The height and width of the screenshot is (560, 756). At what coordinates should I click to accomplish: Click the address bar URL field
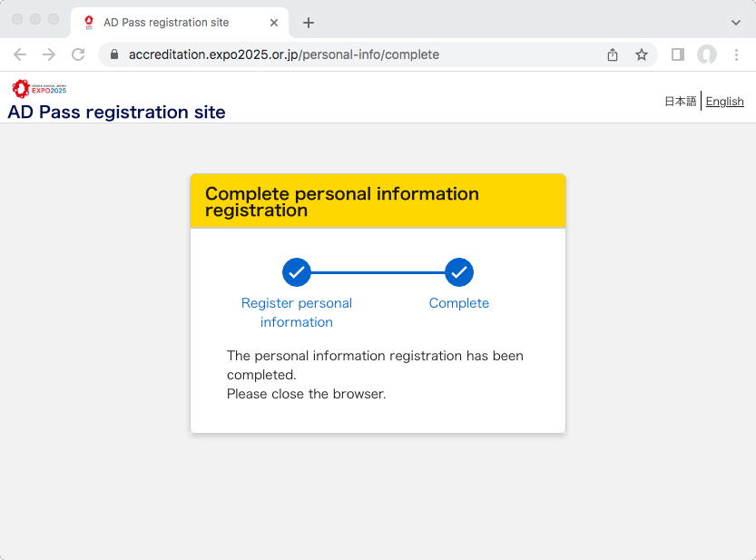pyautogui.click(x=363, y=54)
